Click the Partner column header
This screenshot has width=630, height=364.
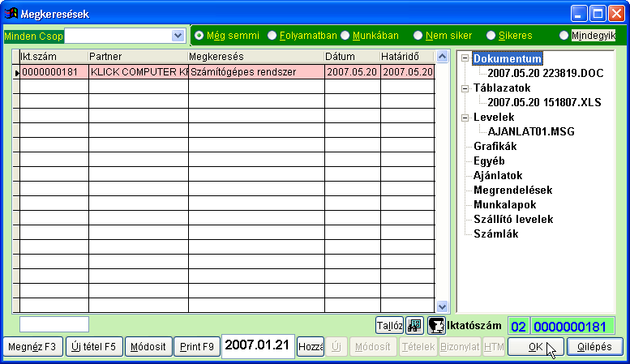pyautogui.click(x=138, y=57)
